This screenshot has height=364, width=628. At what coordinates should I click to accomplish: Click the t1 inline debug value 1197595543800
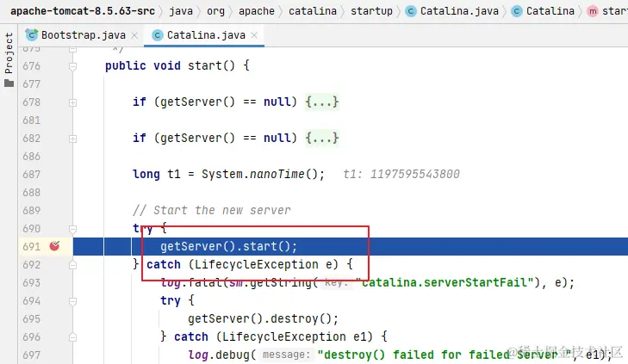401,174
